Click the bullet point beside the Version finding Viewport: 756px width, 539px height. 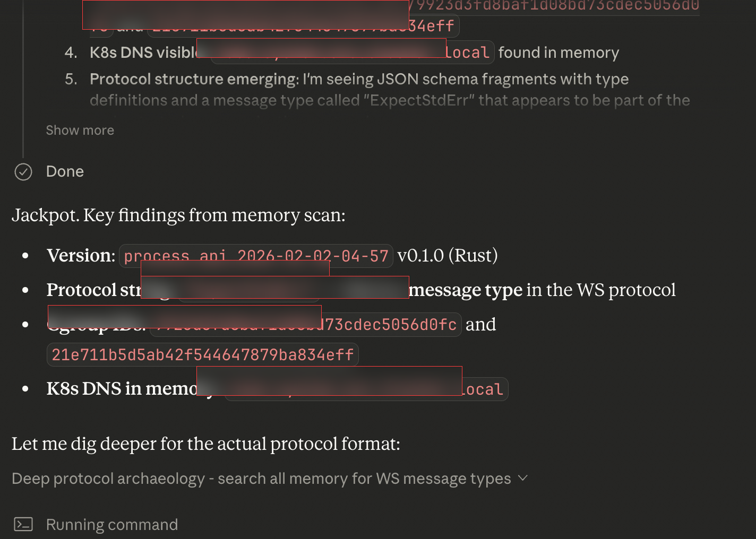pyautogui.click(x=25, y=255)
